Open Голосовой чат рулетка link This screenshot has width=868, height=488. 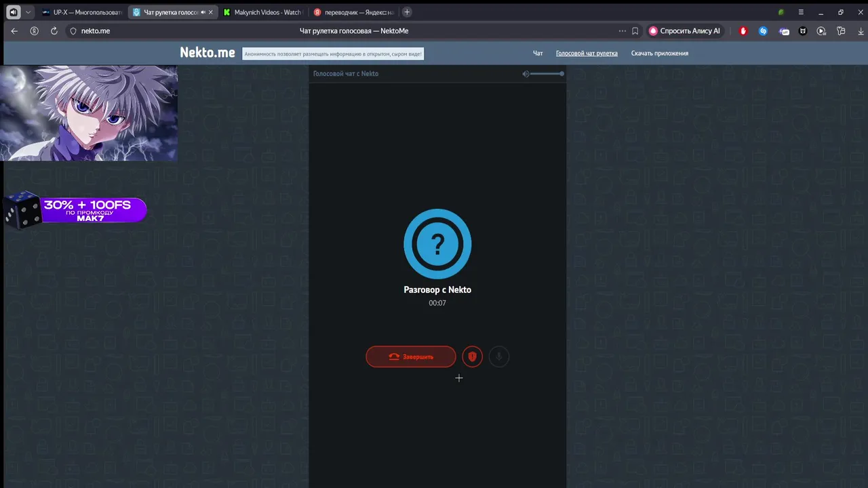[x=587, y=54]
